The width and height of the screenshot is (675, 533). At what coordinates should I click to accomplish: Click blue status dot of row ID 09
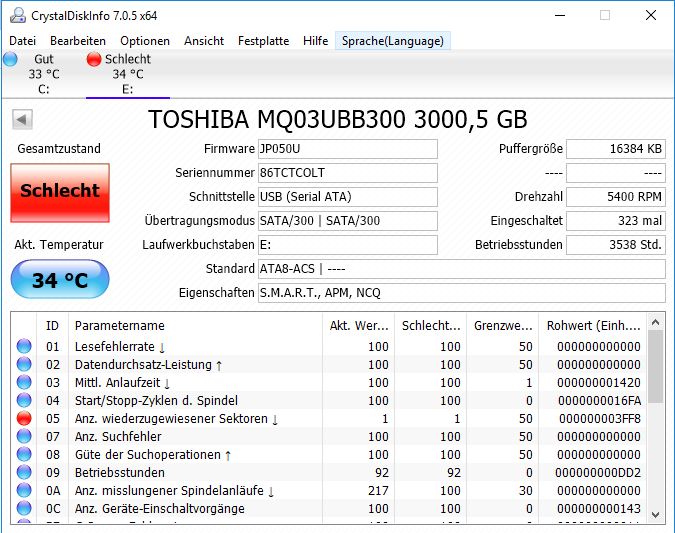(24, 473)
